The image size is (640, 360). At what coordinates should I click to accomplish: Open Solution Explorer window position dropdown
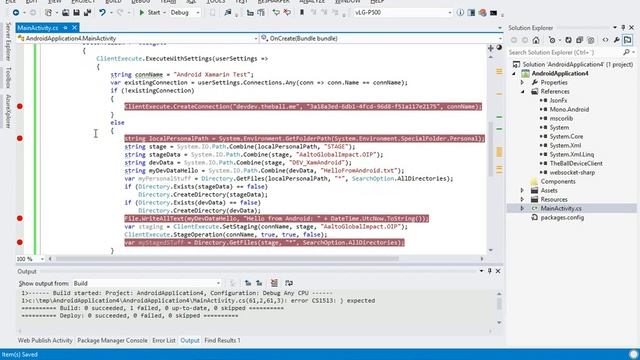(x=615, y=28)
